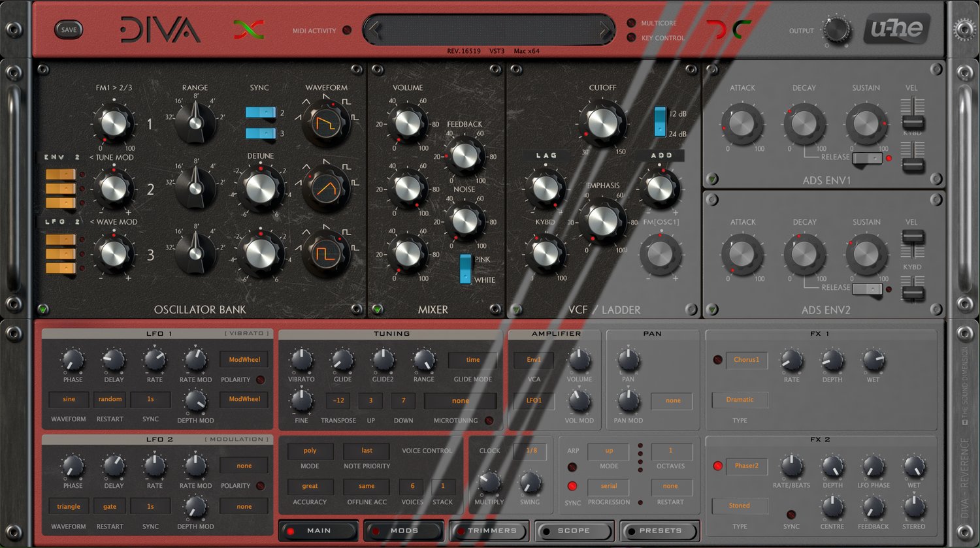
Task: Open the Mixer module selector triangle
Action: click(377, 309)
